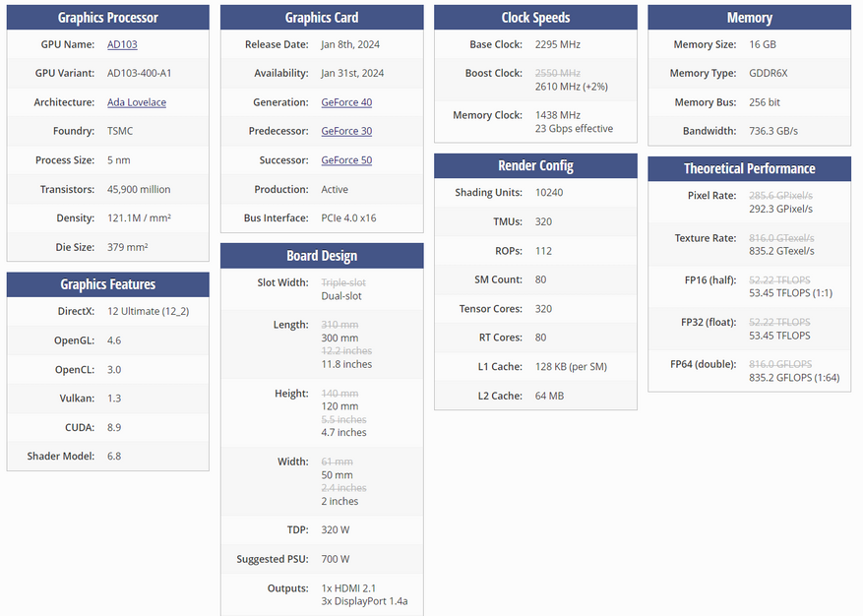Click the Jan 31st, 2024 availability date
863x616 pixels.
point(353,73)
